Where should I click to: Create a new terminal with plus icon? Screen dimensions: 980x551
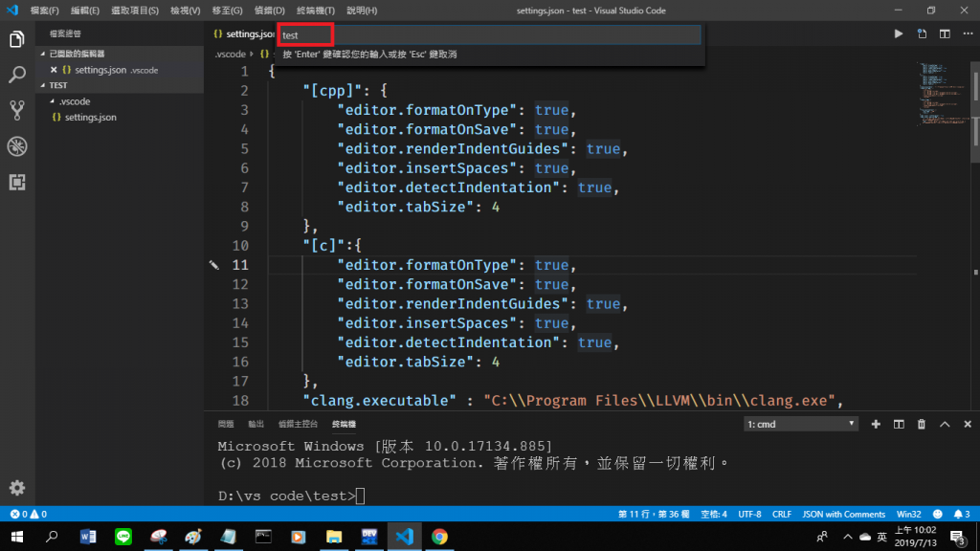(x=876, y=424)
